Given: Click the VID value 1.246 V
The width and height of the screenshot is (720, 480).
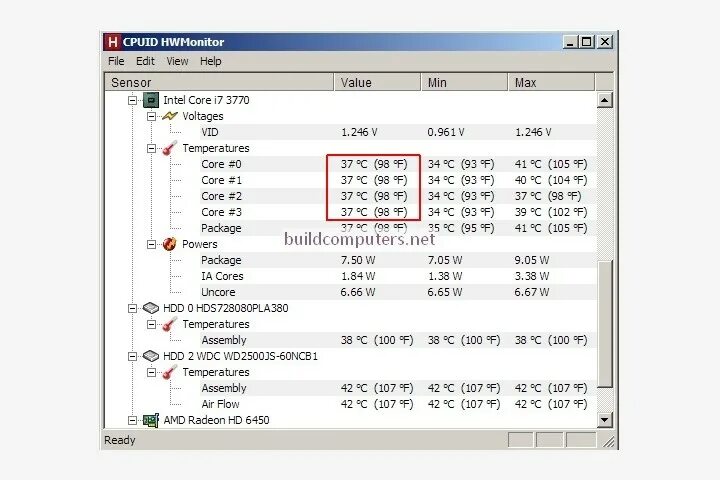Looking at the screenshot, I should [x=359, y=132].
